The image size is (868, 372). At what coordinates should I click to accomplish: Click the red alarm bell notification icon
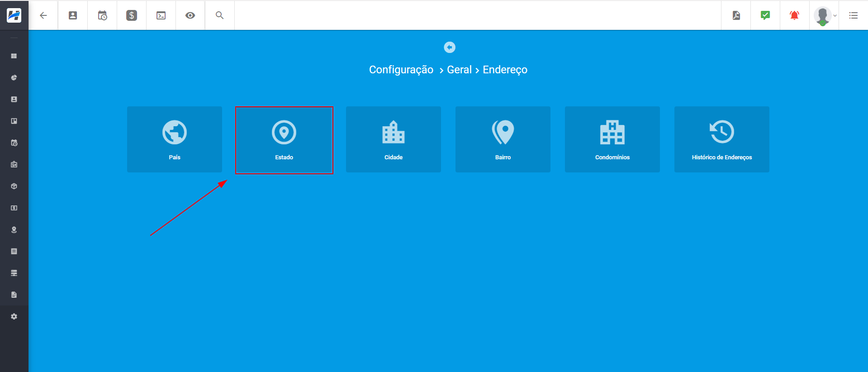[794, 15]
